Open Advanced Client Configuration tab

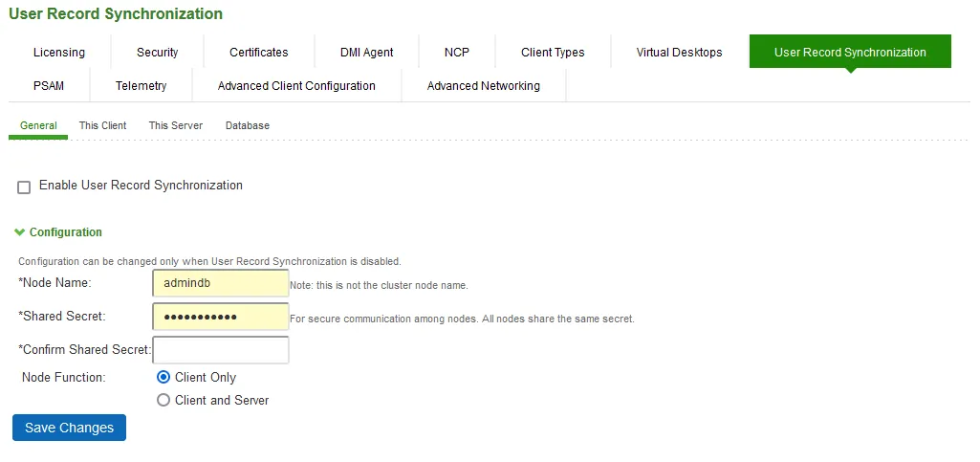pos(297,86)
